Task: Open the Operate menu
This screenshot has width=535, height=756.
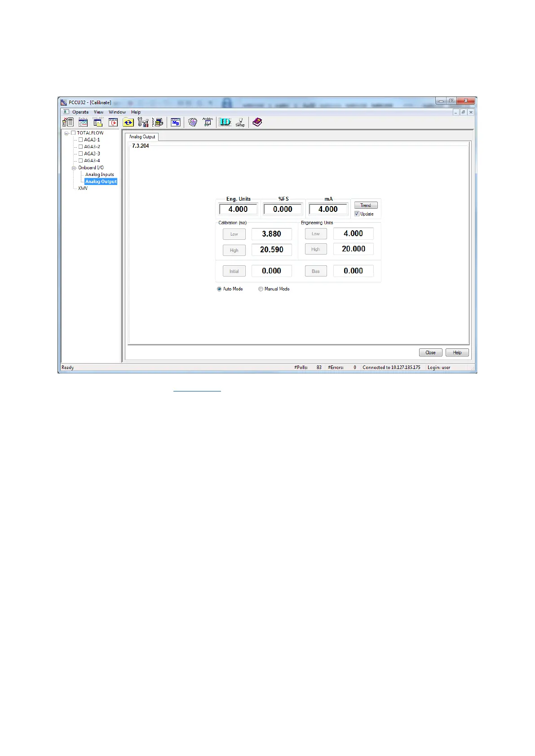Action: click(80, 112)
